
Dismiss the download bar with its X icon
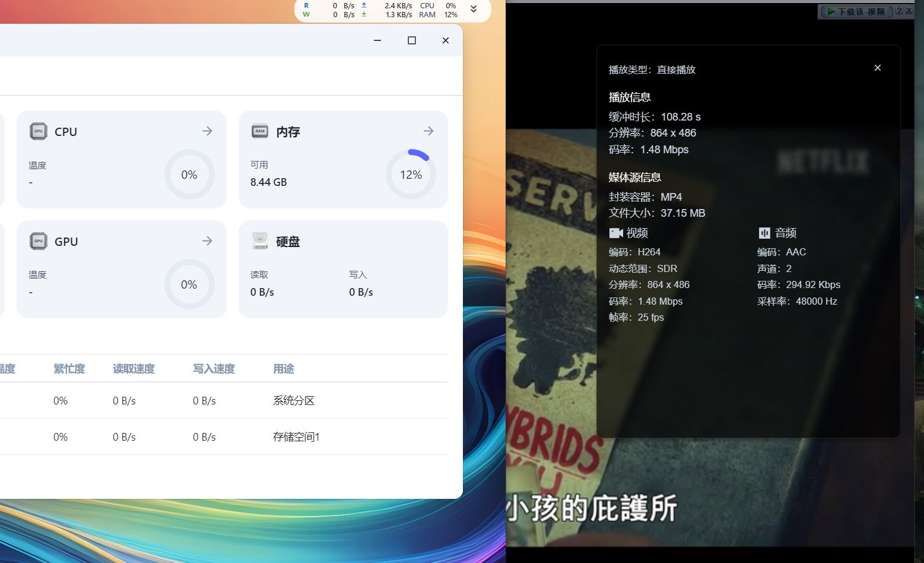pos(909,11)
